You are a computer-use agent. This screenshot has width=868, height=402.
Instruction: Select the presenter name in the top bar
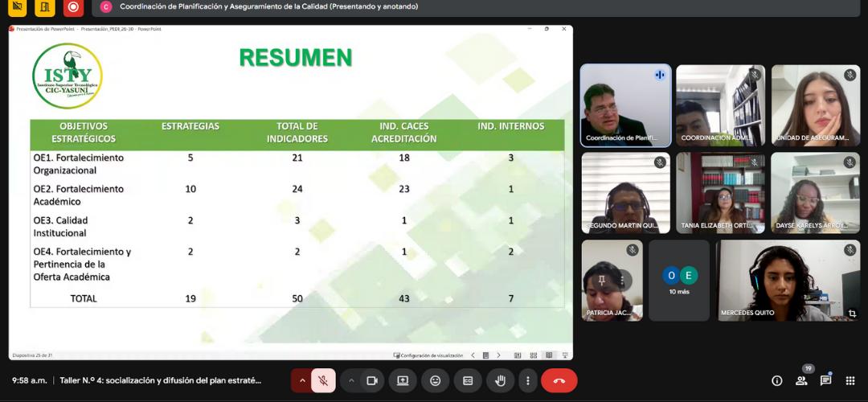tap(268, 6)
